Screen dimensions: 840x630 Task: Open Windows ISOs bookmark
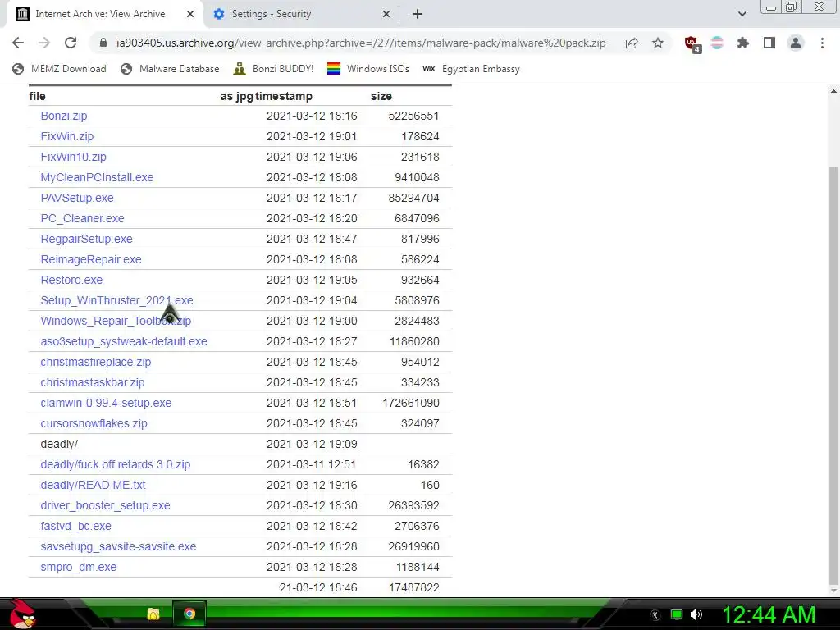pos(368,69)
